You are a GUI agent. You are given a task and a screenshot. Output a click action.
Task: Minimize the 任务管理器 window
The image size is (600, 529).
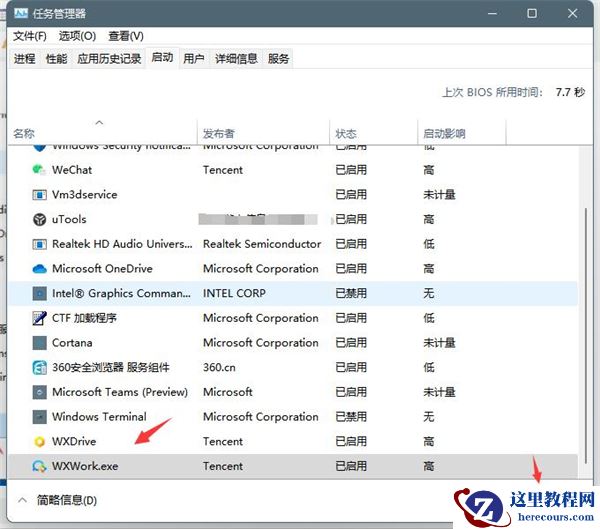492,14
